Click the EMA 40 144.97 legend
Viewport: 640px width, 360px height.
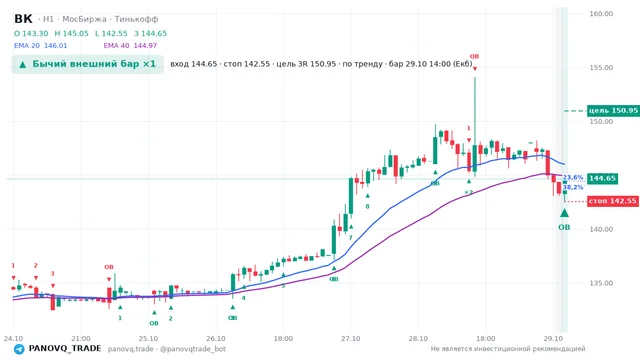pos(130,46)
